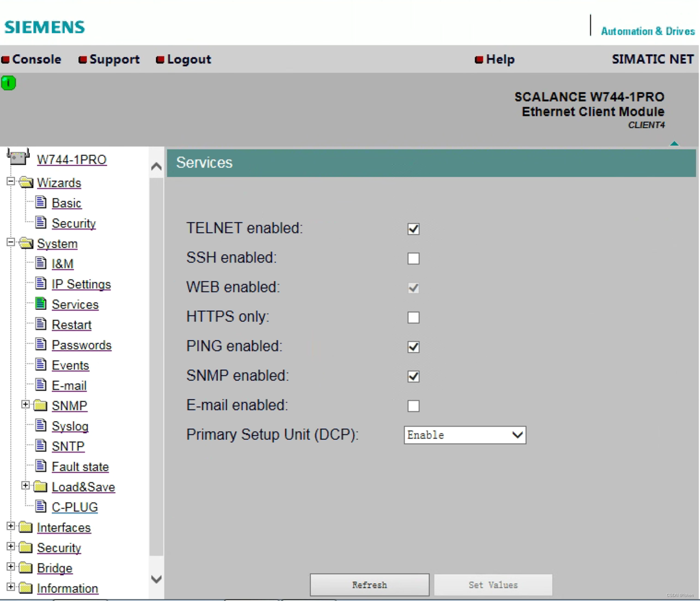Click the Bridge folder icon
The width and height of the screenshot is (700, 601).
click(26, 567)
